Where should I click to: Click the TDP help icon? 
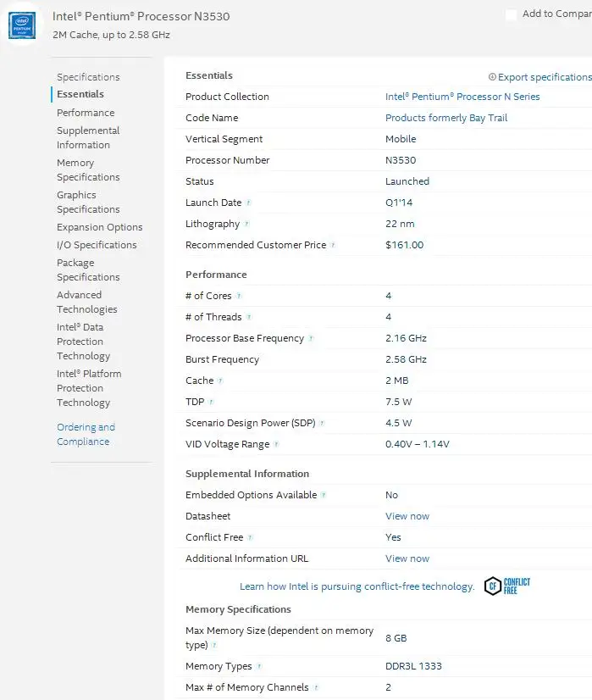coord(211,402)
